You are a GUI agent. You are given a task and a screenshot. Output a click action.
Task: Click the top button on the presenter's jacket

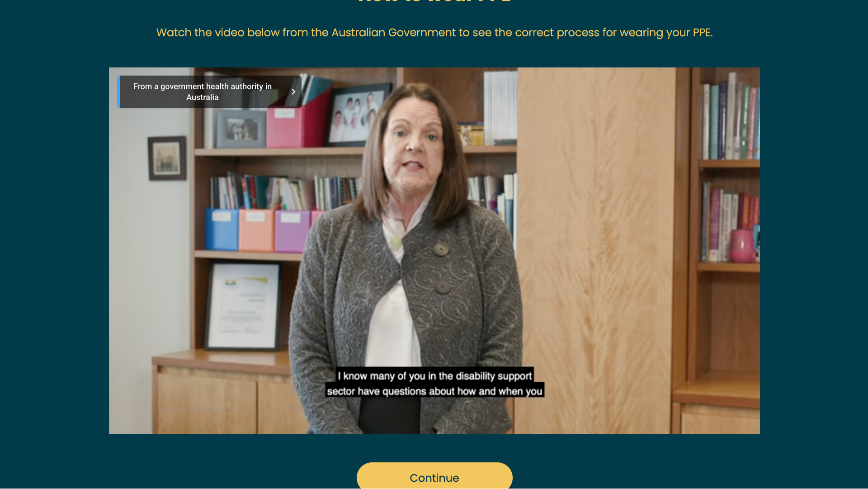[x=441, y=249]
